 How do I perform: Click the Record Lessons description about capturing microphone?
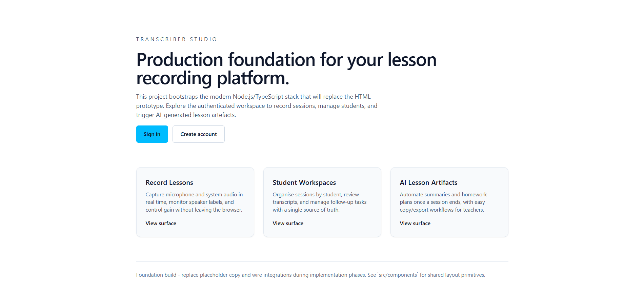194,202
